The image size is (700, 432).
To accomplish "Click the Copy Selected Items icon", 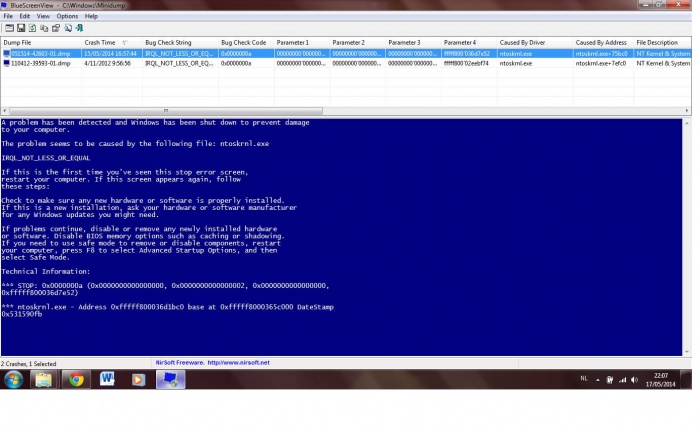I will coord(44,28).
